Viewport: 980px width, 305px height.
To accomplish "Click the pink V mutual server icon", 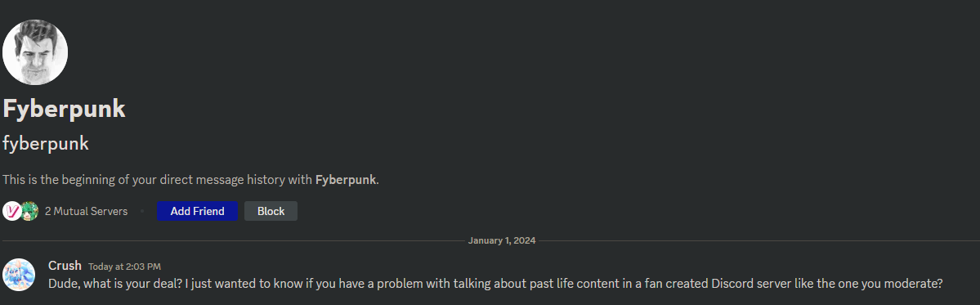I will point(12,211).
